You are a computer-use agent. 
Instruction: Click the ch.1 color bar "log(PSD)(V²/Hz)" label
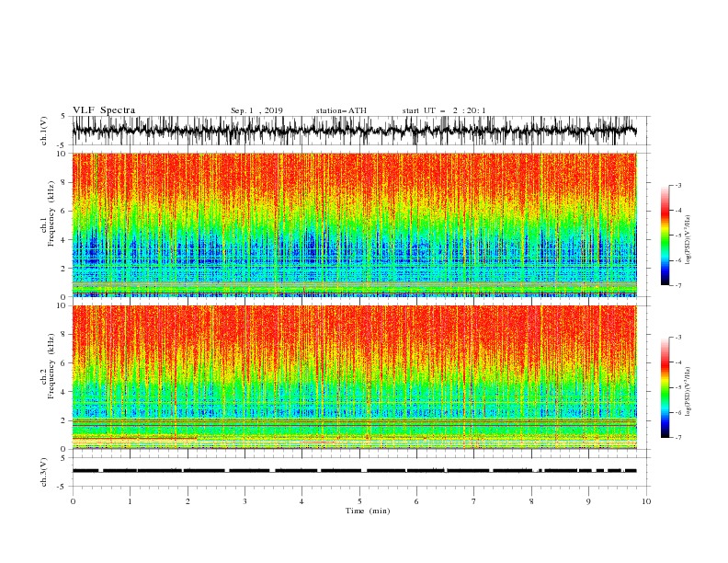[x=688, y=240]
